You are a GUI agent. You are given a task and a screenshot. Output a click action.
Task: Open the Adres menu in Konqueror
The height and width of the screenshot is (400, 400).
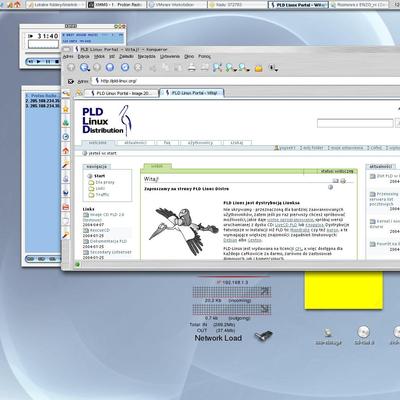68,57
